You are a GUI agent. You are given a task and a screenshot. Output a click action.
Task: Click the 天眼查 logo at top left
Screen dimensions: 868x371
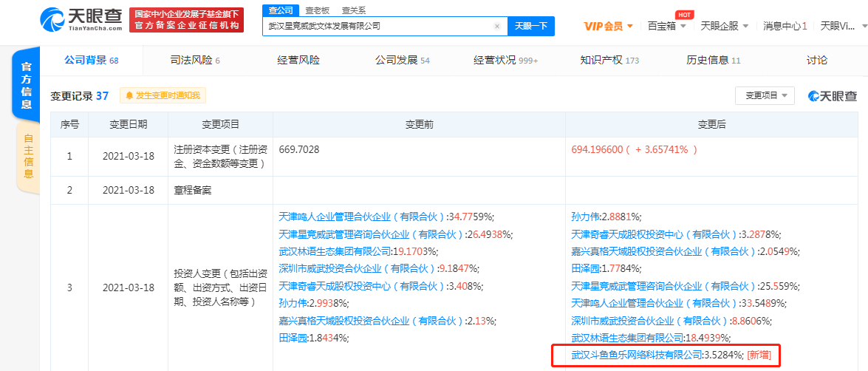click(81, 20)
